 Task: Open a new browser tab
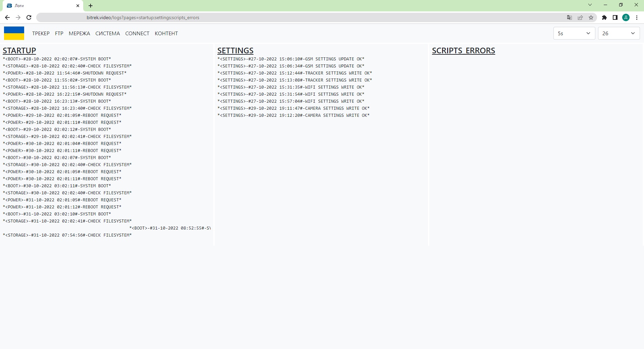click(91, 6)
